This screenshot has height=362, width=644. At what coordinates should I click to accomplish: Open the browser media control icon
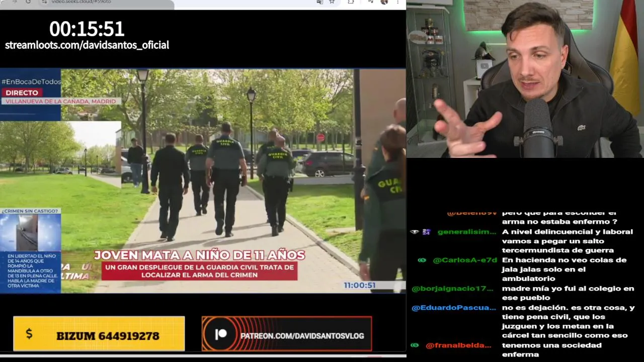tap(370, 2)
